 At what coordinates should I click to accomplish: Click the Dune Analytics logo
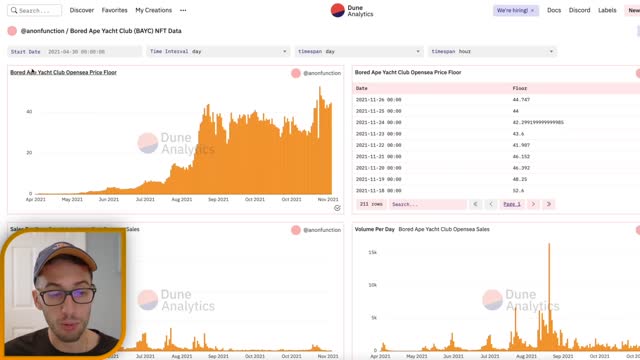pos(352,11)
